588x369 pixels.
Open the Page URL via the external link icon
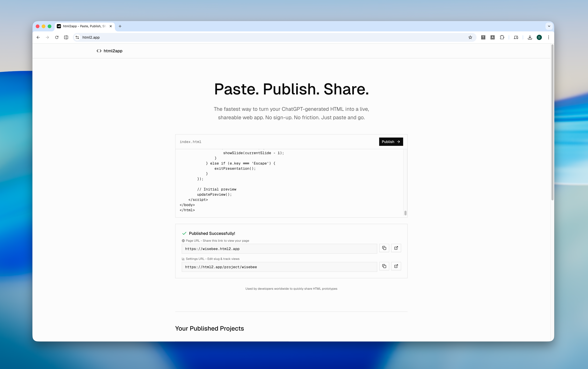(396, 248)
